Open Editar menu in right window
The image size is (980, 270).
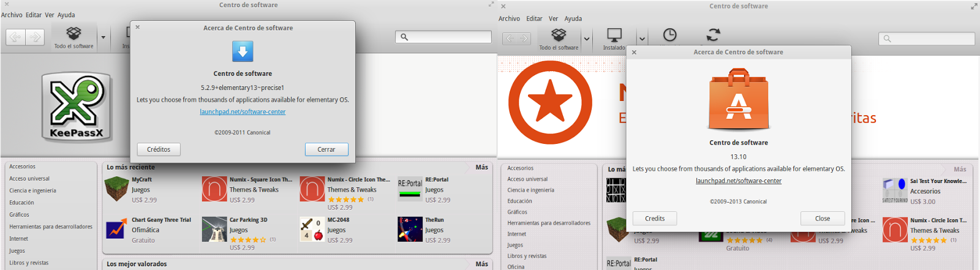pos(534,18)
